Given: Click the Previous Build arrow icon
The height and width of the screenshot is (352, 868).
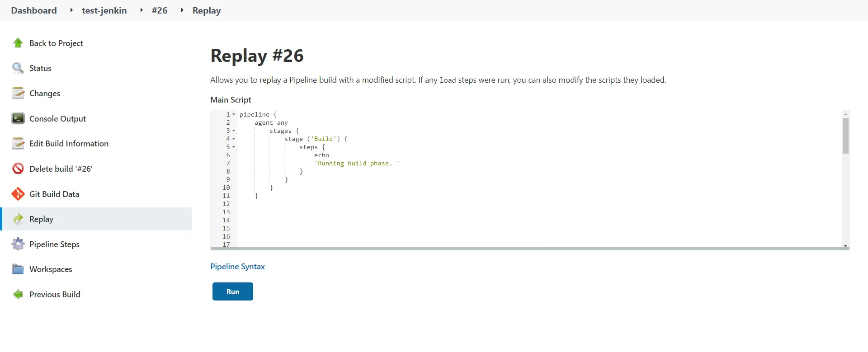Looking at the screenshot, I should [x=18, y=294].
